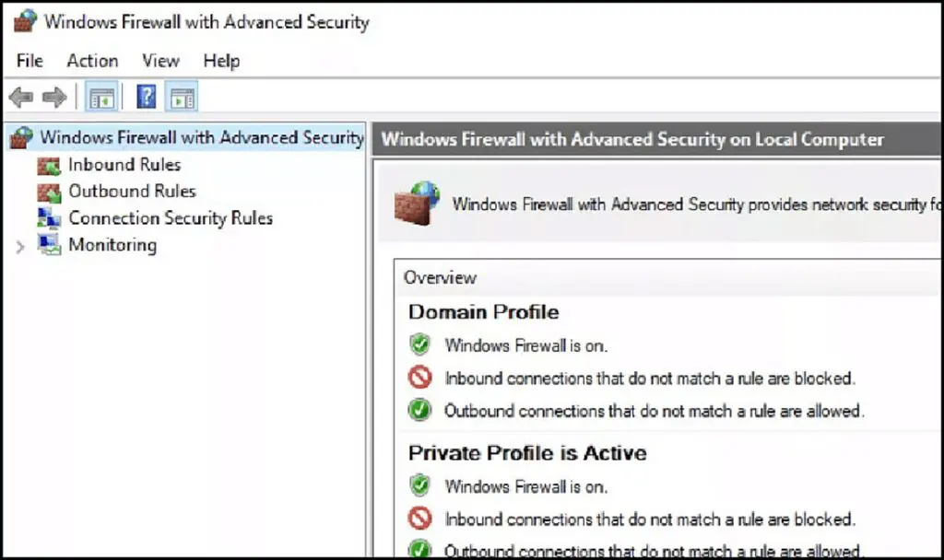Open the Action menu
Screen dimensions: 944x560
point(92,61)
